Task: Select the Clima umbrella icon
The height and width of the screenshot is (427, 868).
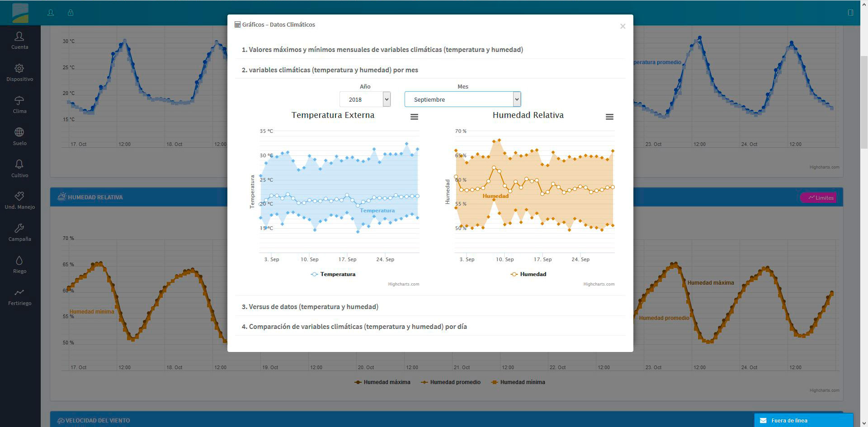Action: 19,101
